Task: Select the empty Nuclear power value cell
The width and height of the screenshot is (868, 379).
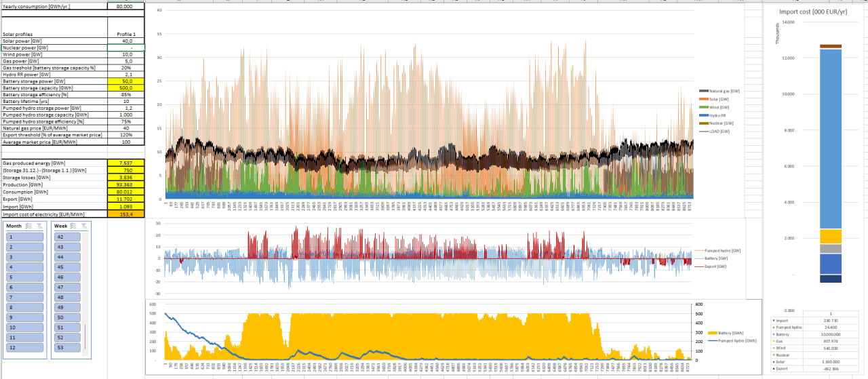Action: tap(126, 47)
